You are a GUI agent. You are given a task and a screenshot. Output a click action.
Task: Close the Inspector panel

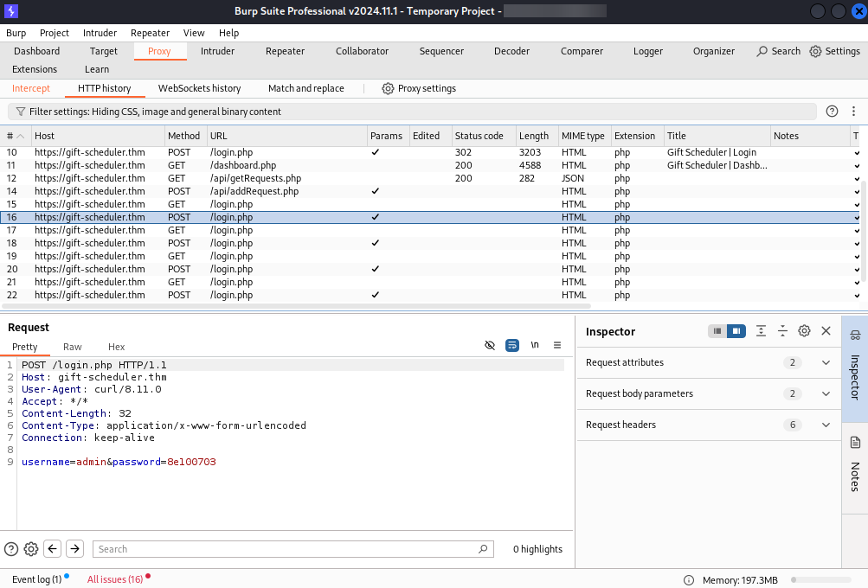[x=826, y=331]
